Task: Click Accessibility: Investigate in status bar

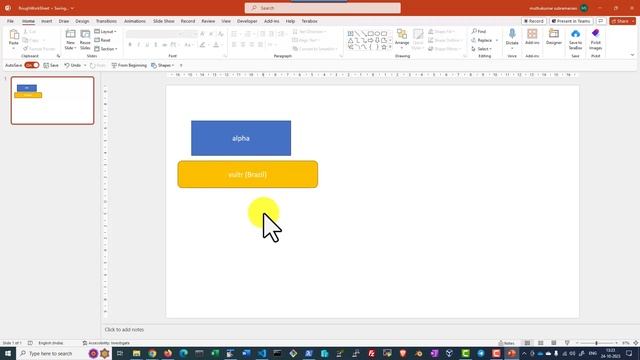Action: (x=106, y=343)
